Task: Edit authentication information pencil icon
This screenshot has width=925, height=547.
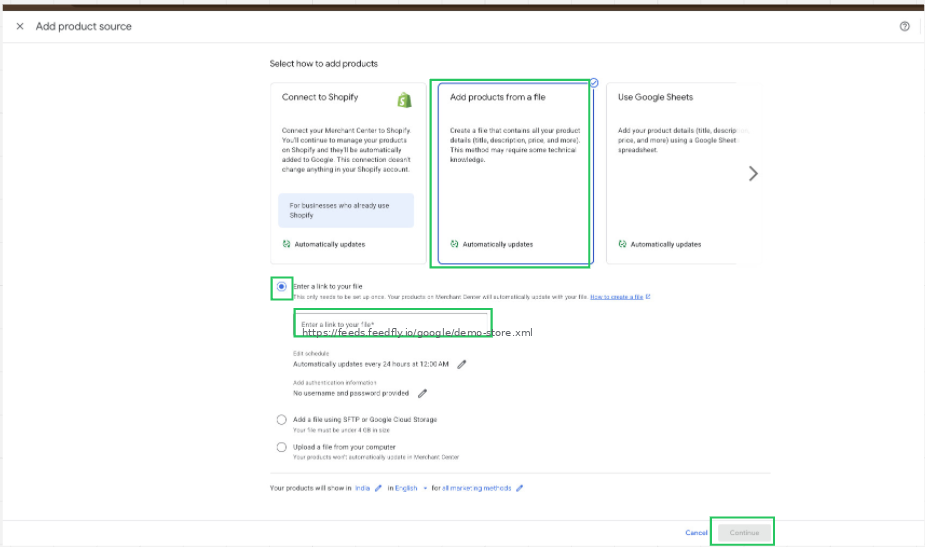Action: click(x=422, y=394)
